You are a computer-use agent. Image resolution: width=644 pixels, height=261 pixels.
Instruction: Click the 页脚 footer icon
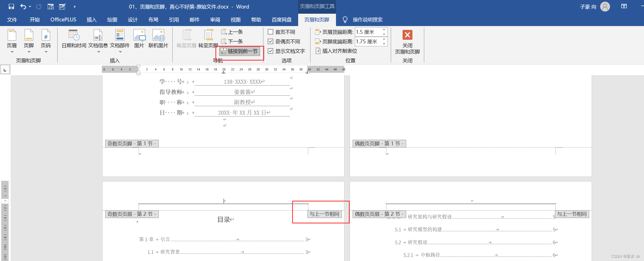coord(29,35)
